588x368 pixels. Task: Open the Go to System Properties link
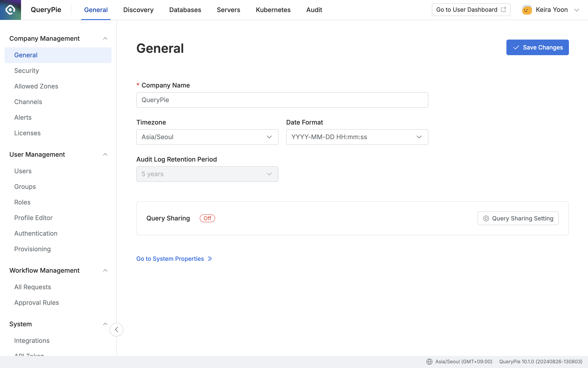[x=170, y=259]
